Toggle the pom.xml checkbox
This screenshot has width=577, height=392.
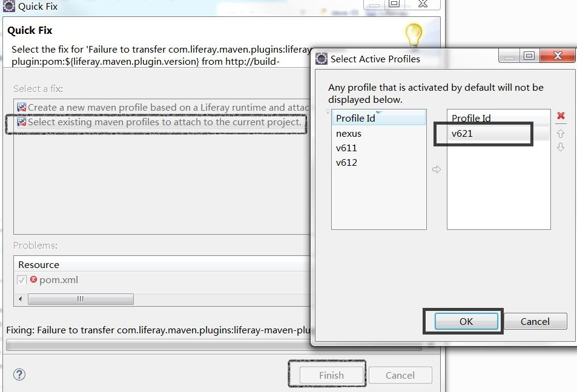click(22, 280)
